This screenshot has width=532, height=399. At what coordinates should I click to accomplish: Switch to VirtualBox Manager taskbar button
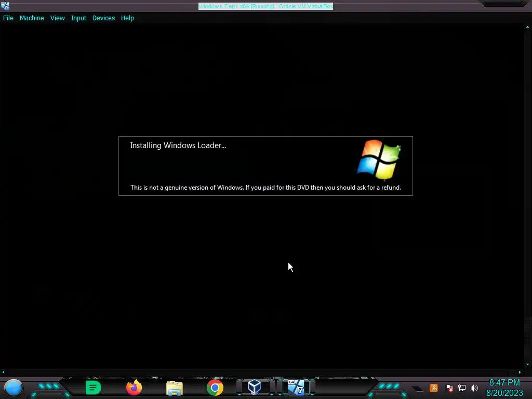pyautogui.click(x=255, y=387)
